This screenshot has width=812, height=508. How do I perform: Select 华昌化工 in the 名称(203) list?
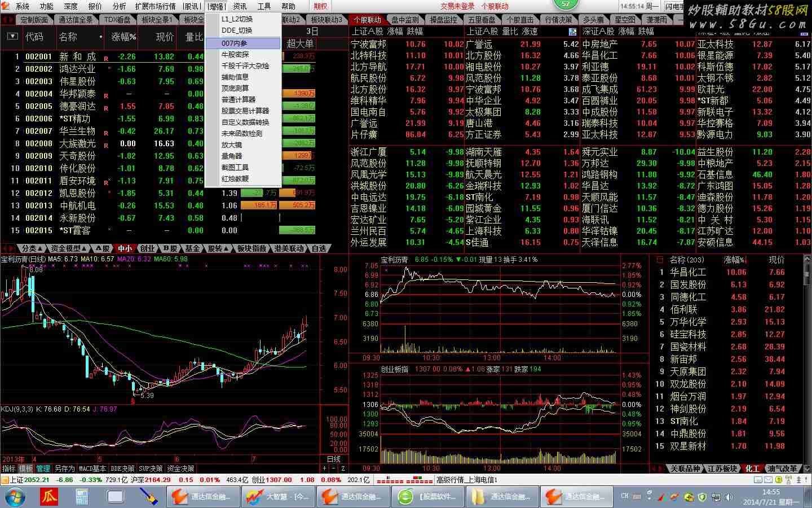688,272
